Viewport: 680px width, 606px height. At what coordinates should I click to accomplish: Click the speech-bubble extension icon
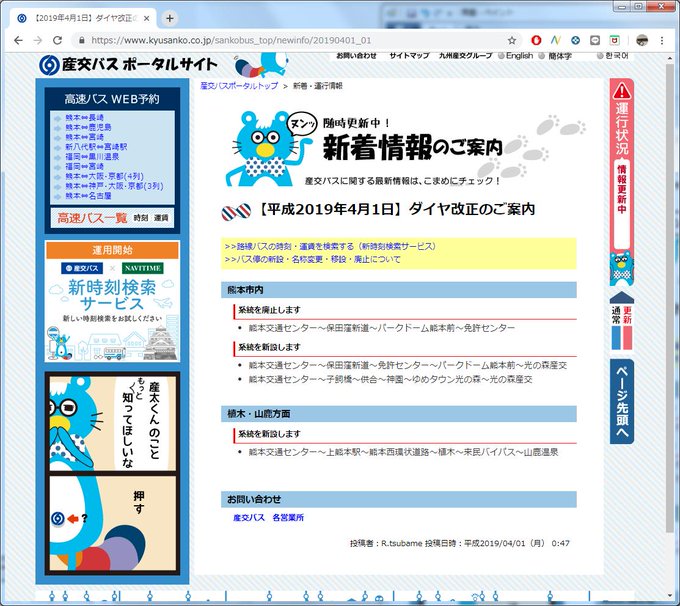[x=595, y=40]
